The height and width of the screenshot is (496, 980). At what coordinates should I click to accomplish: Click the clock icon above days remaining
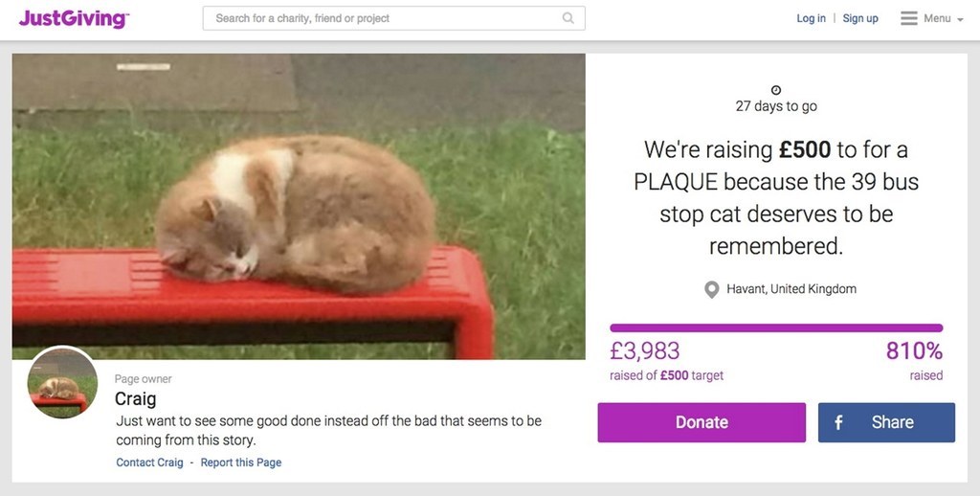pos(775,90)
